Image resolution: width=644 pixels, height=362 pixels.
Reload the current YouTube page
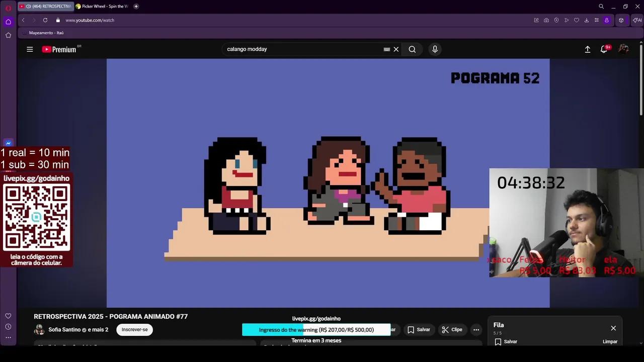tap(45, 20)
